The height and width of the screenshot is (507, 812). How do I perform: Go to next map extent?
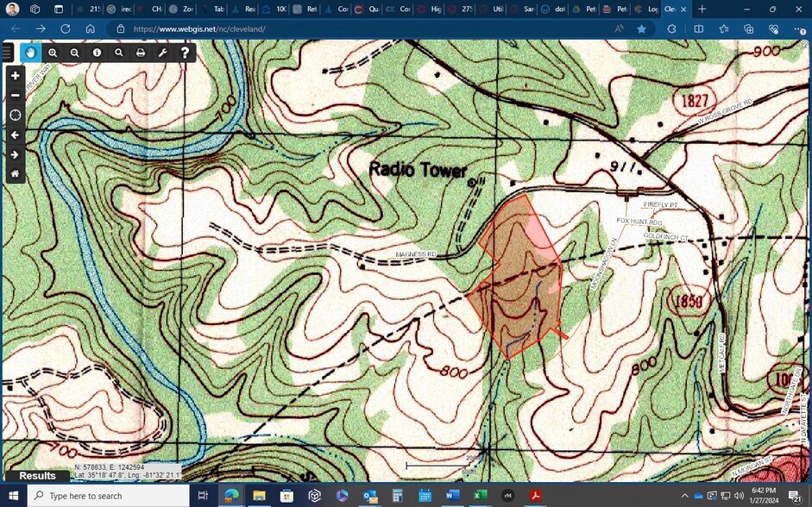tap(15, 154)
